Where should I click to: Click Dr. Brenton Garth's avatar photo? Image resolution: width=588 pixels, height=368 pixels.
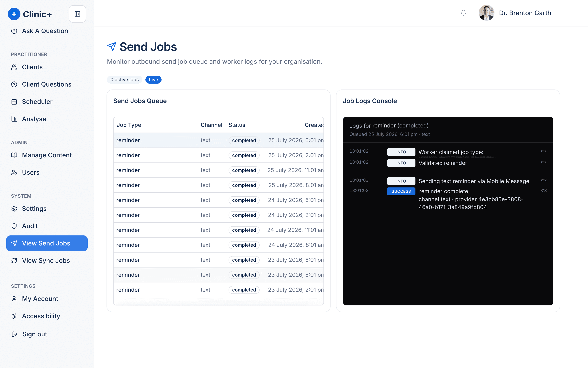point(486,13)
